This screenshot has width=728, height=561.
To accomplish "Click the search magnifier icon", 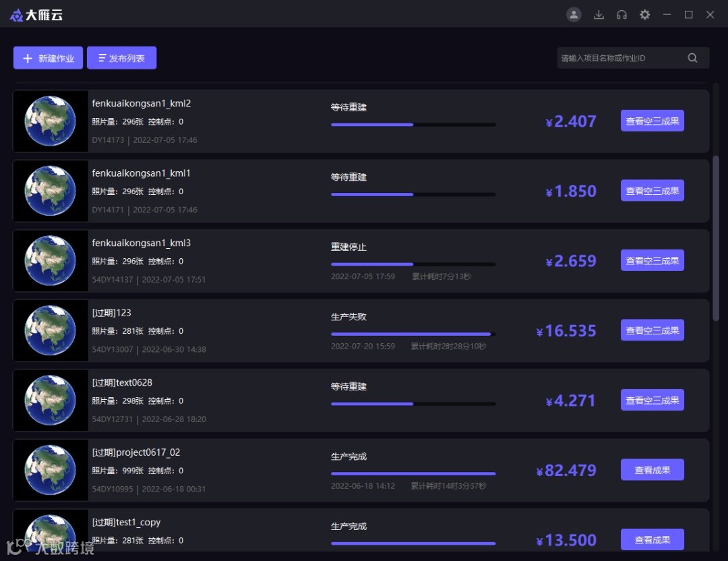I will (x=692, y=58).
